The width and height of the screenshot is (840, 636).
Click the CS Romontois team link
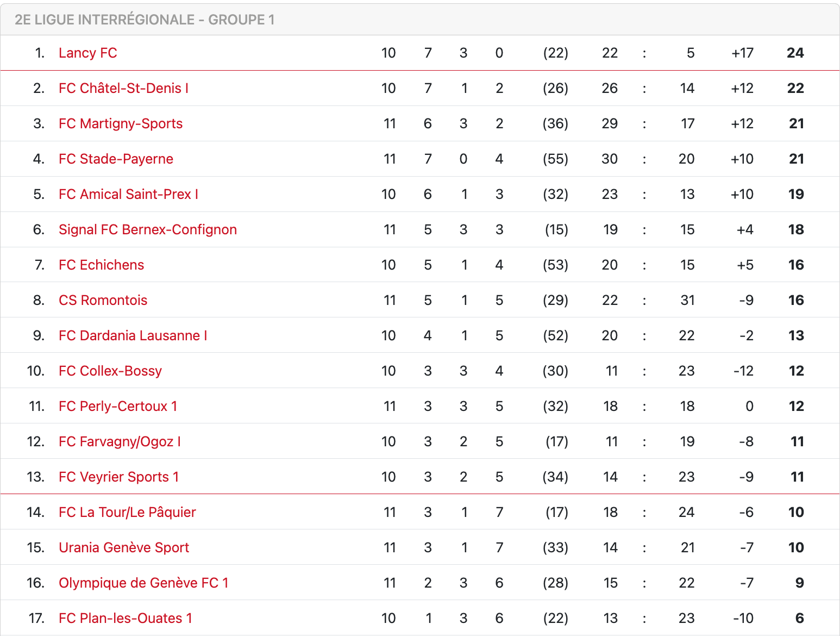point(103,300)
